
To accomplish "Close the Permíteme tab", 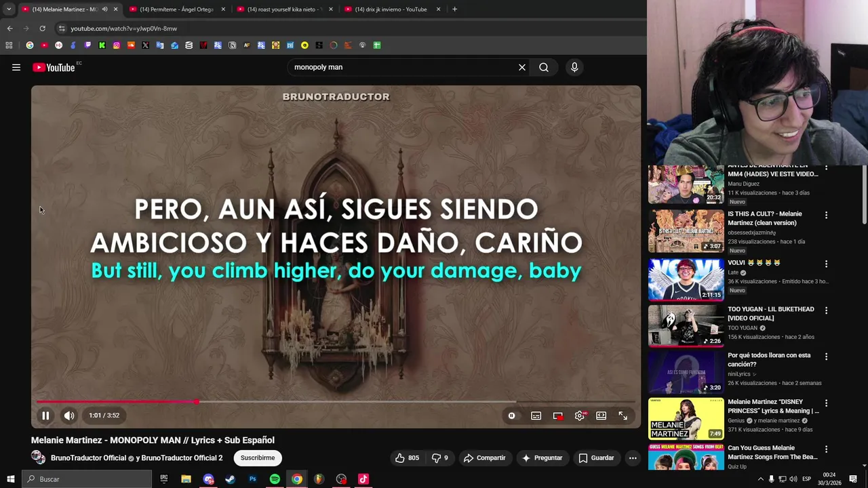I will (223, 9).
